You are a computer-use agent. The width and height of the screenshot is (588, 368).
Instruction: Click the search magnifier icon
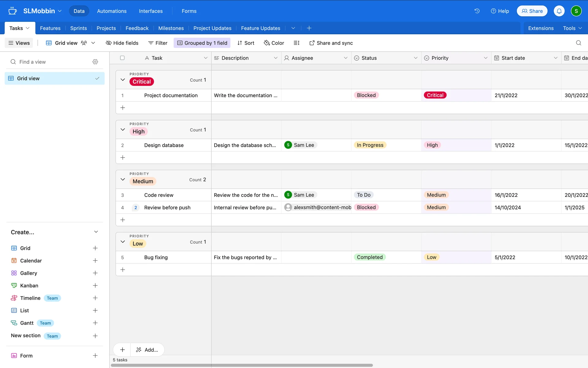pyautogui.click(x=578, y=43)
